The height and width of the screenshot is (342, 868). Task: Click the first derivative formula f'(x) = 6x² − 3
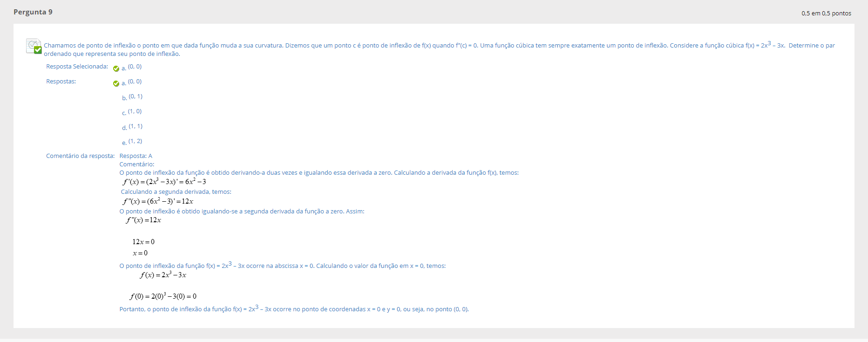click(x=164, y=182)
